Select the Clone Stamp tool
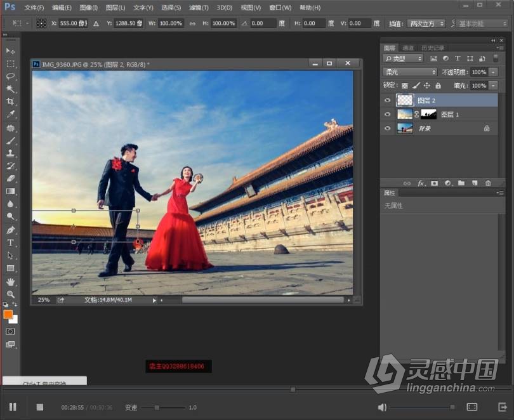Image resolution: width=514 pixels, height=420 pixels. [x=11, y=153]
